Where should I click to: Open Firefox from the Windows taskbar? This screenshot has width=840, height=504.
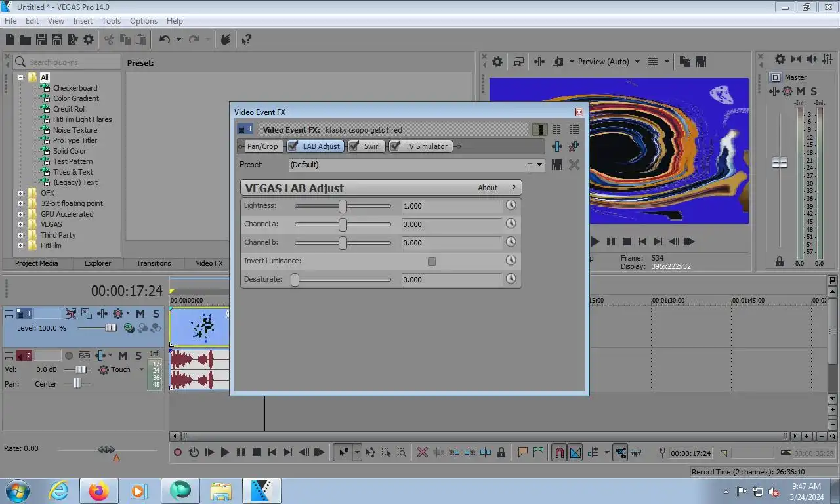[x=98, y=491]
